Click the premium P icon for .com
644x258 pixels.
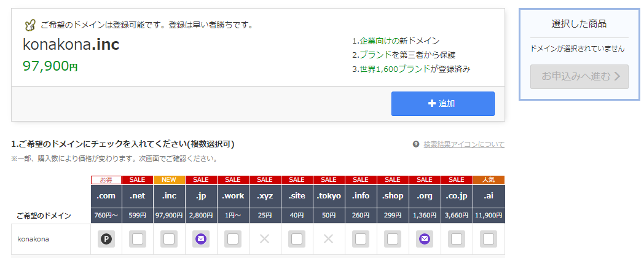tap(106, 239)
